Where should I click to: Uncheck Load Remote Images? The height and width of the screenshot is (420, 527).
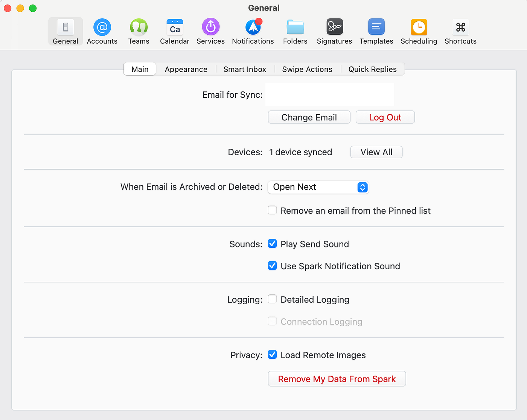[x=272, y=354]
